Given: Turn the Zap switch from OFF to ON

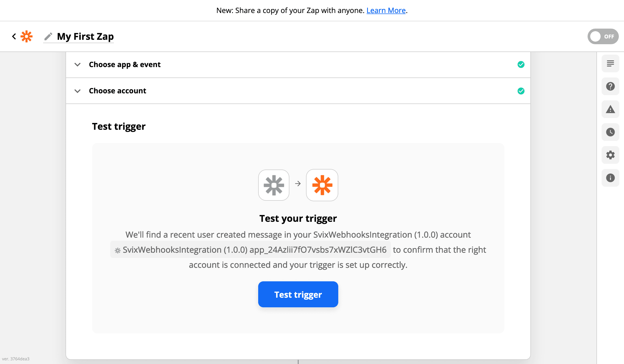Looking at the screenshot, I should pos(603,36).
